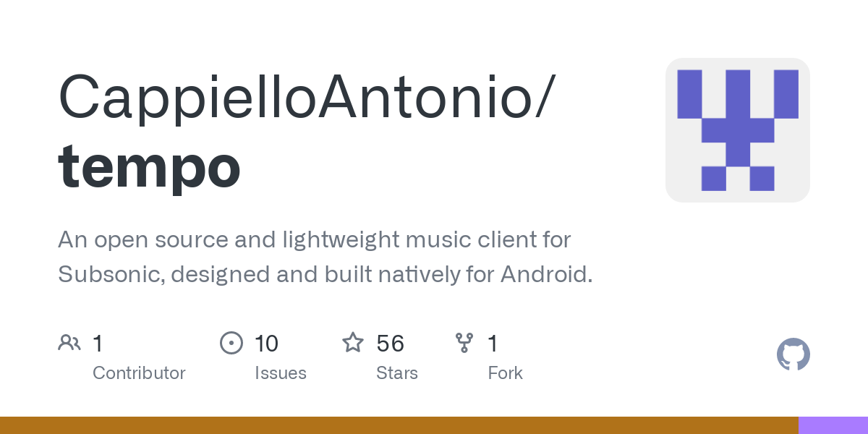
Task: Click the star outline icon
Action: (x=352, y=343)
